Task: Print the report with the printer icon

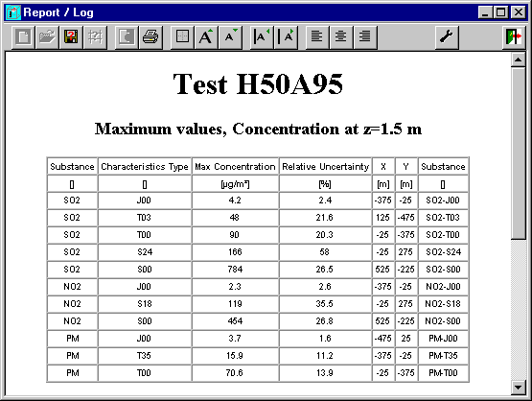Action: [150, 37]
